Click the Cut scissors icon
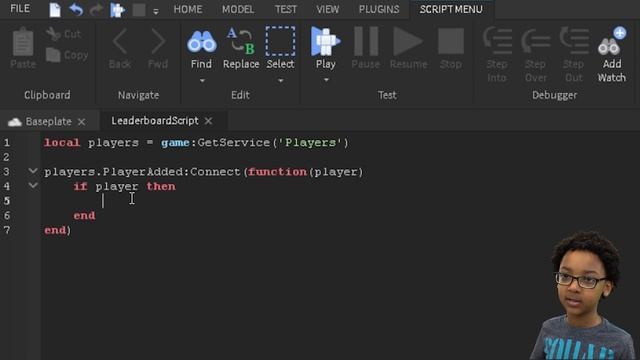Image resolution: width=640 pixels, height=360 pixels. click(53, 34)
